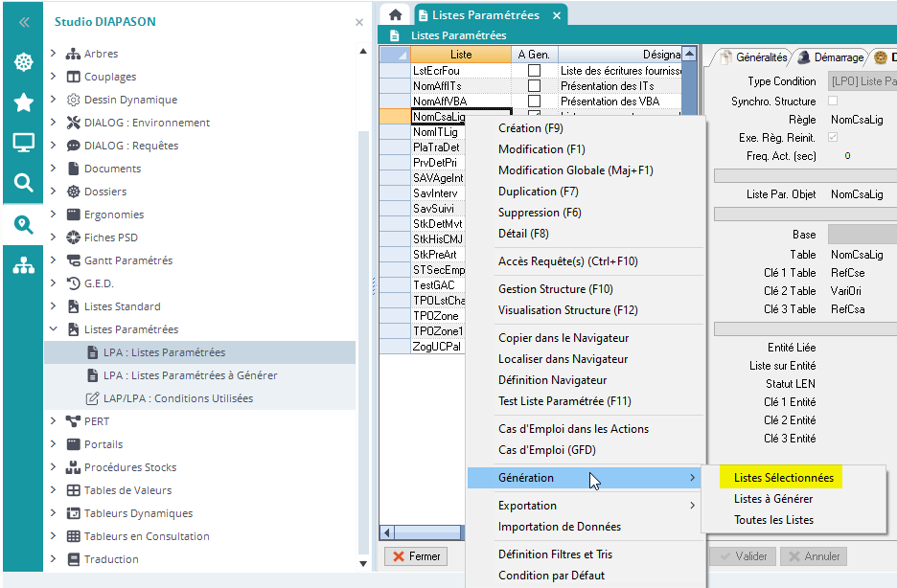Toggle A Gen. checkbox for LstEcrFou
Image resolution: width=897 pixels, height=588 pixels.
pos(534,71)
